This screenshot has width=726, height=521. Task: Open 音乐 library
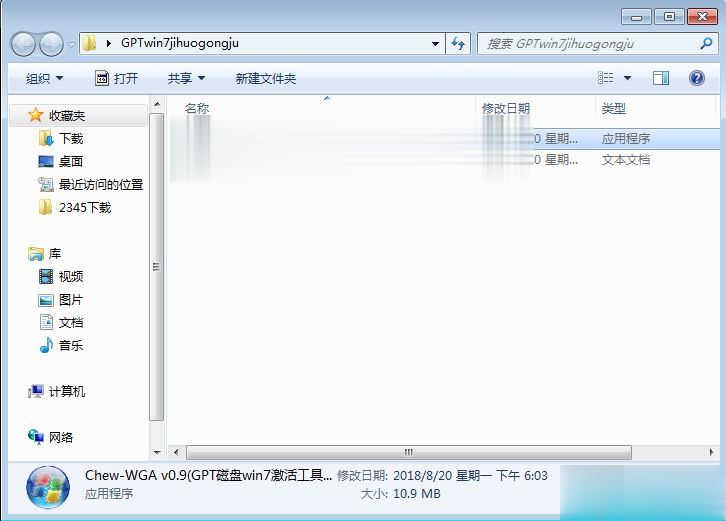coord(71,345)
